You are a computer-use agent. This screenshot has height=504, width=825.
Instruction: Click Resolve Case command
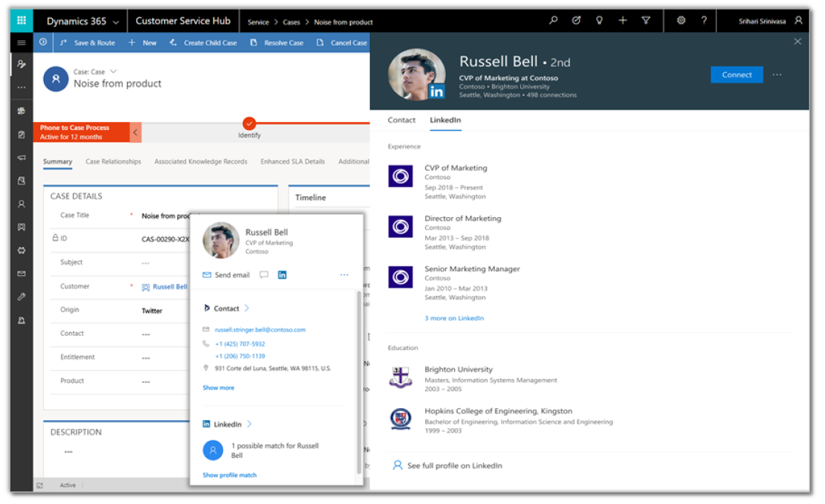pyautogui.click(x=276, y=42)
